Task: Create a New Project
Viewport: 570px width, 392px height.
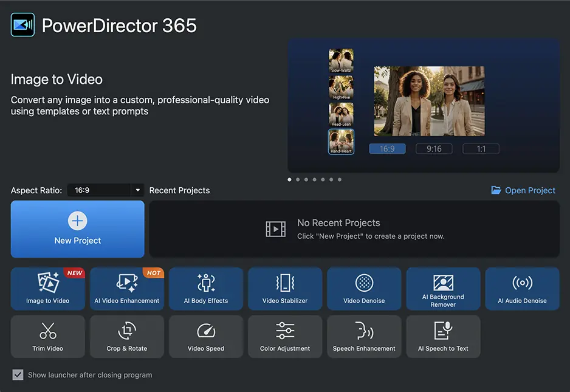Action: pyautogui.click(x=77, y=229)
